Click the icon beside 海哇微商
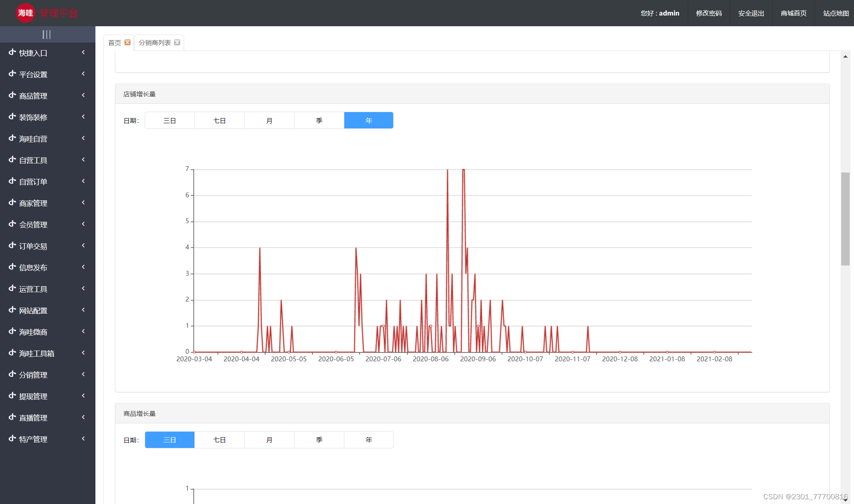The width and height of the screenshot is (854, 504). (x=12, y=331)
